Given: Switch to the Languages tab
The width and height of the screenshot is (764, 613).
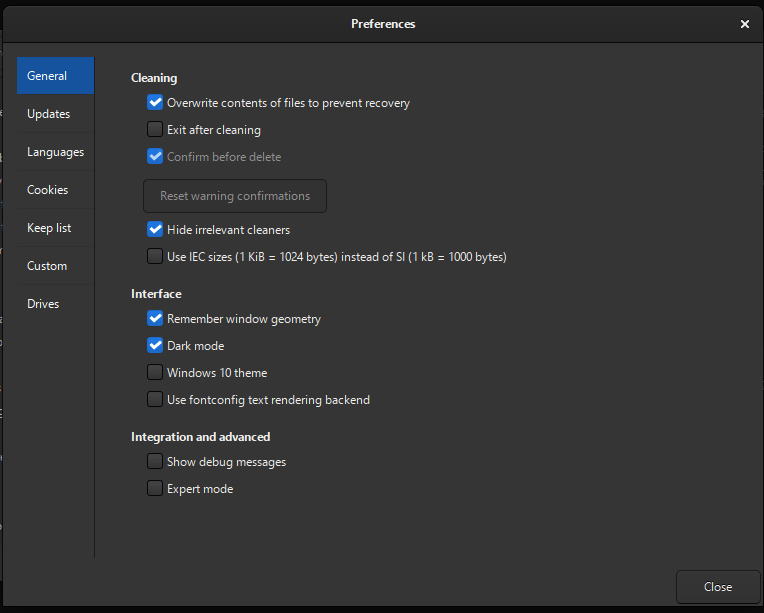Looking at the screenshot, I should click(x=55, y=152).
